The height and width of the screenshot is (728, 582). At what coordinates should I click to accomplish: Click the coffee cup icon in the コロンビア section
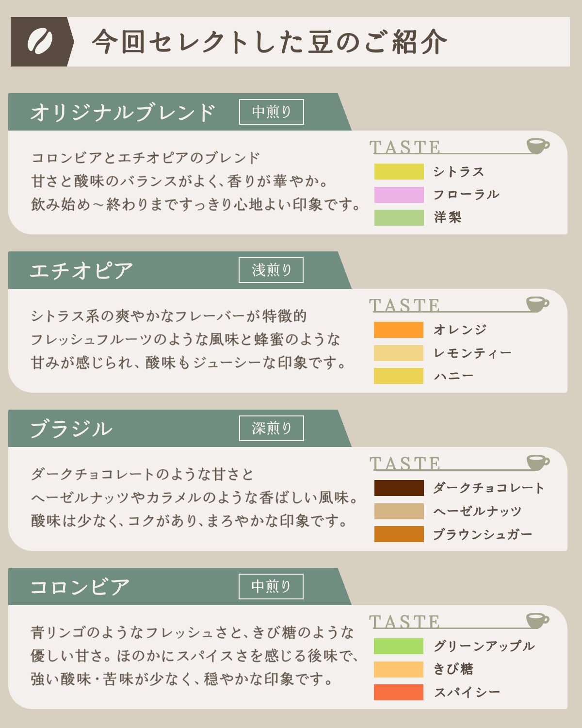pyautogui.click(x=537, y=620)
